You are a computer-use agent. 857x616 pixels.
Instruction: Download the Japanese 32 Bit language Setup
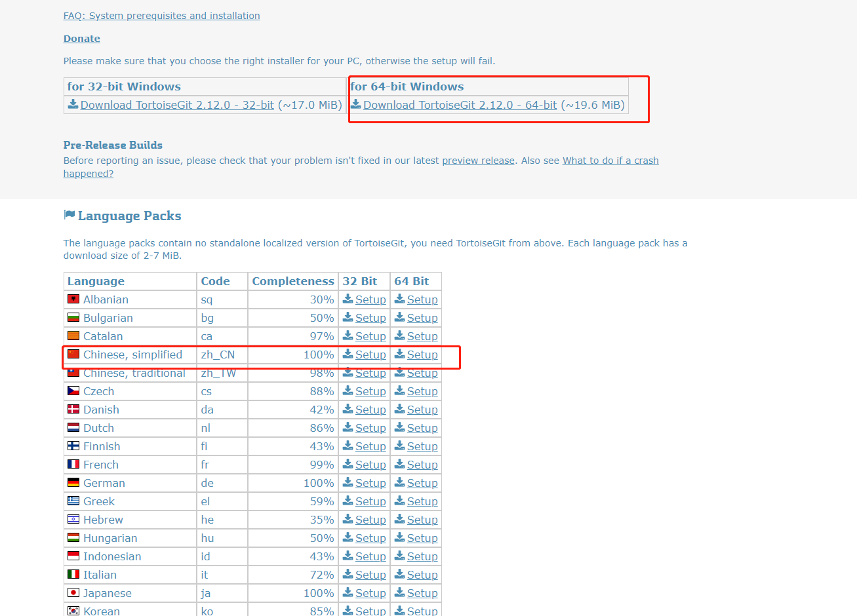[370, 592]
